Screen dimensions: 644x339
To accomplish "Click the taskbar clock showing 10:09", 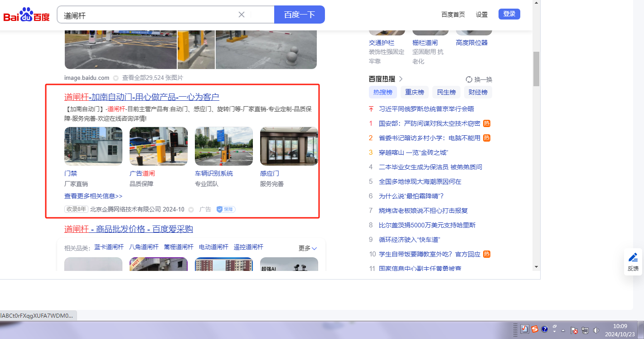I will point(620,330).
